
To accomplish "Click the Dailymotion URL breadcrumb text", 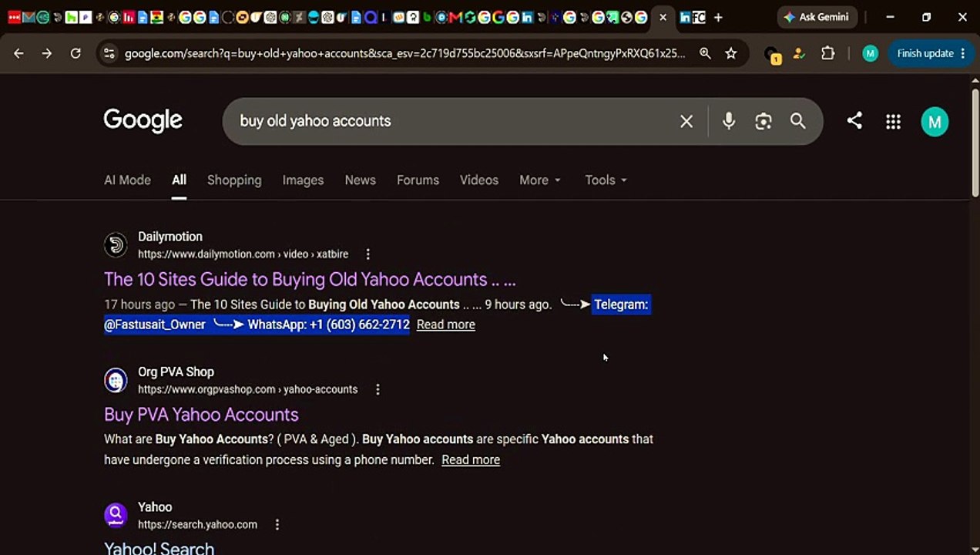I will (243, 254).
